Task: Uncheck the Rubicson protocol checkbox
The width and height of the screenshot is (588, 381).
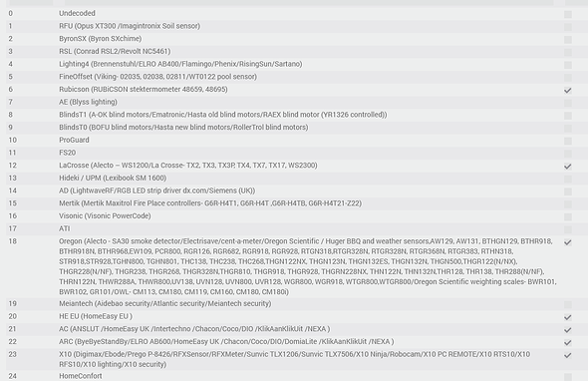Action: click(568, 90)
